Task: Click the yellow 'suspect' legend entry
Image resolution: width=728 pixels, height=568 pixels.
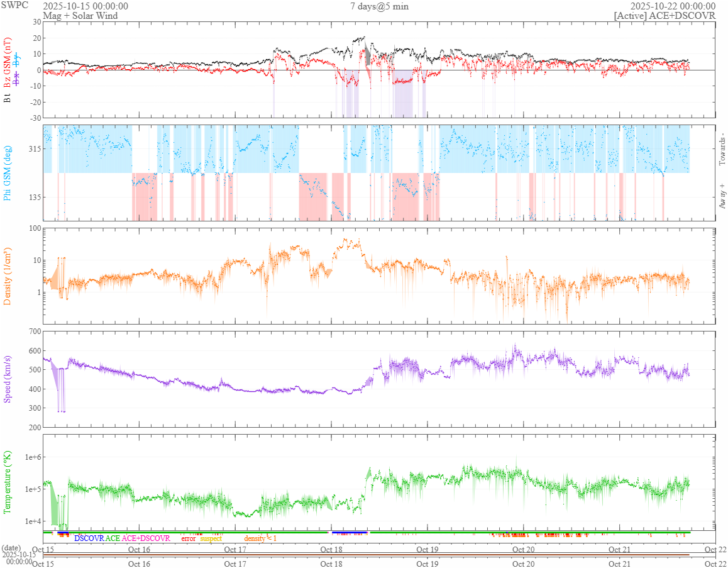Action: point(211,538)
